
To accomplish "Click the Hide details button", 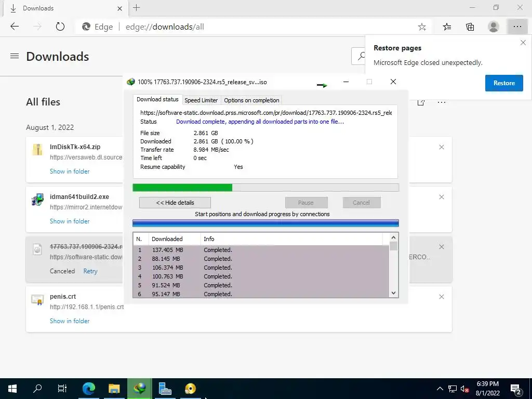I will [x=175, y=203].
